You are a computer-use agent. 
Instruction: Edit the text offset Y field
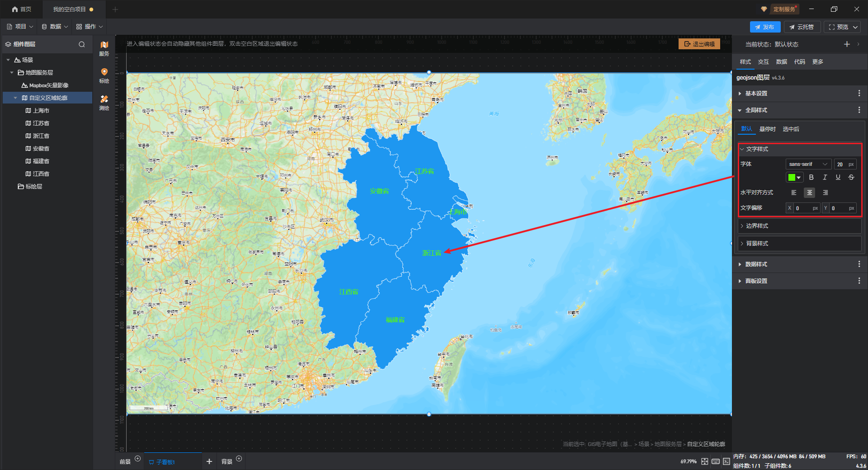click(840, 208)
